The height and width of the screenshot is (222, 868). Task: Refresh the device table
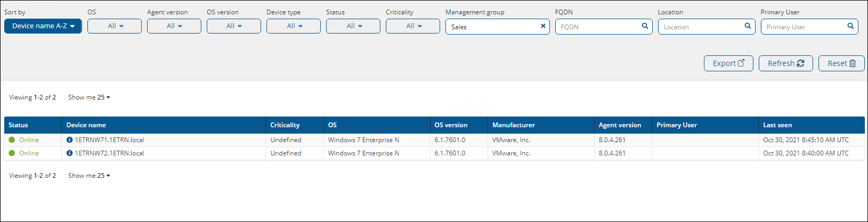pos(785,63)
